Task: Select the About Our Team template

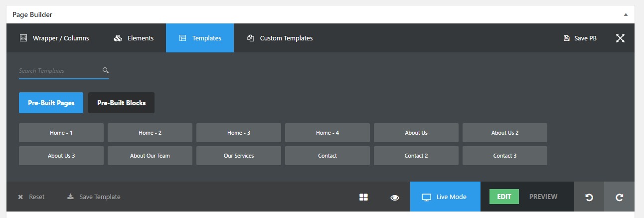Action: coord(150,156)
